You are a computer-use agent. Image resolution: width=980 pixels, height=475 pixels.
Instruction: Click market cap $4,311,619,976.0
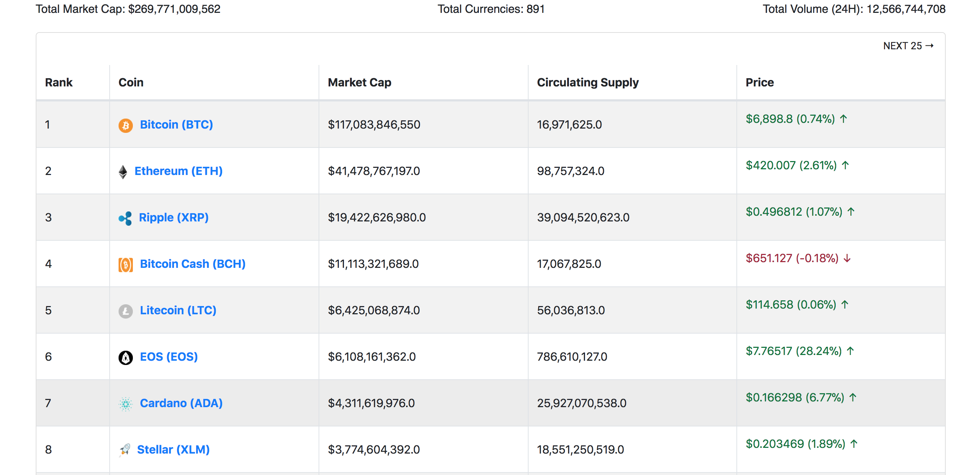coord(371,403)
